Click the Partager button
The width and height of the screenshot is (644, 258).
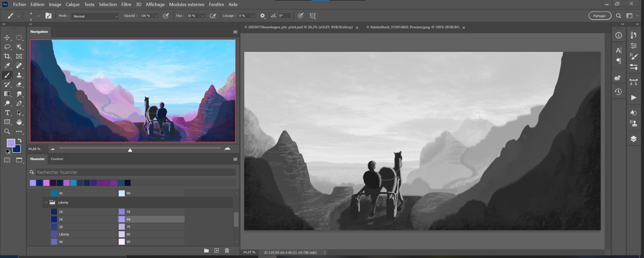599,16
